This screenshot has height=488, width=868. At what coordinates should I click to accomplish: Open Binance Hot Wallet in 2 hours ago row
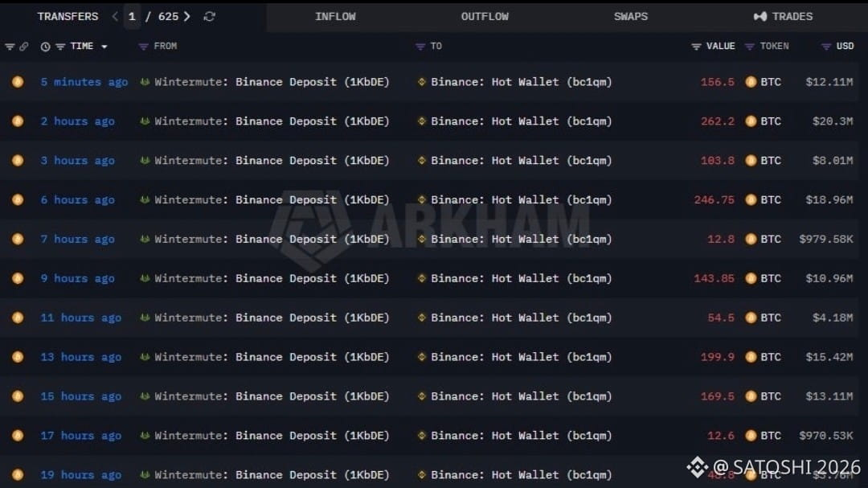[522, 121]
